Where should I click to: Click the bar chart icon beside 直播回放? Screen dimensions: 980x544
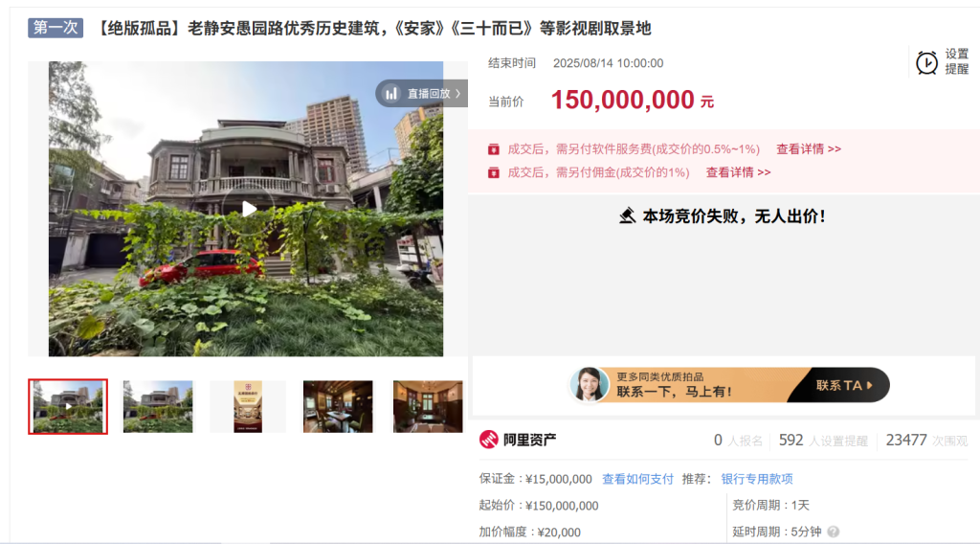(x=391, y=94)
